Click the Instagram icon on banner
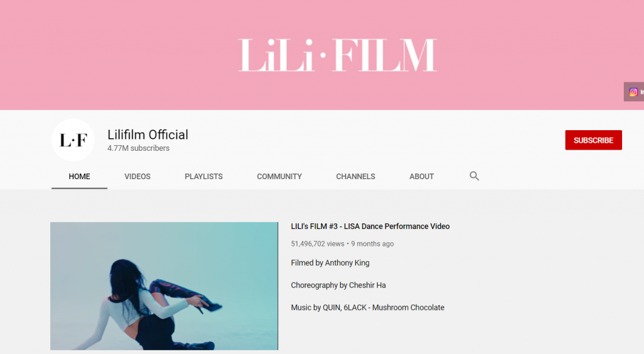 pos(633,92)
